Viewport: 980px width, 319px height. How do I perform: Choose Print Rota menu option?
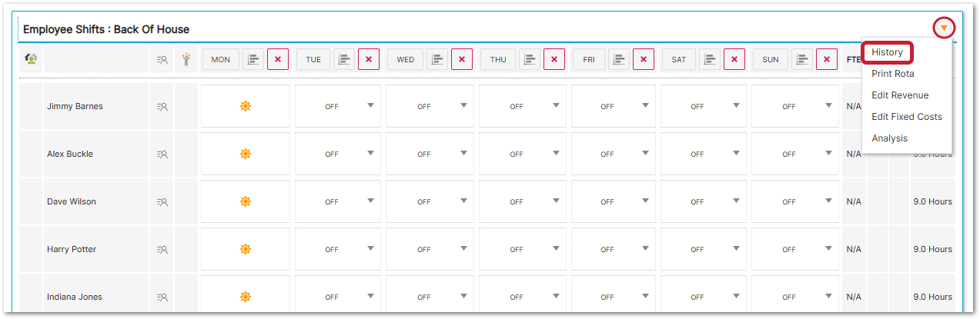pos(892,74)
